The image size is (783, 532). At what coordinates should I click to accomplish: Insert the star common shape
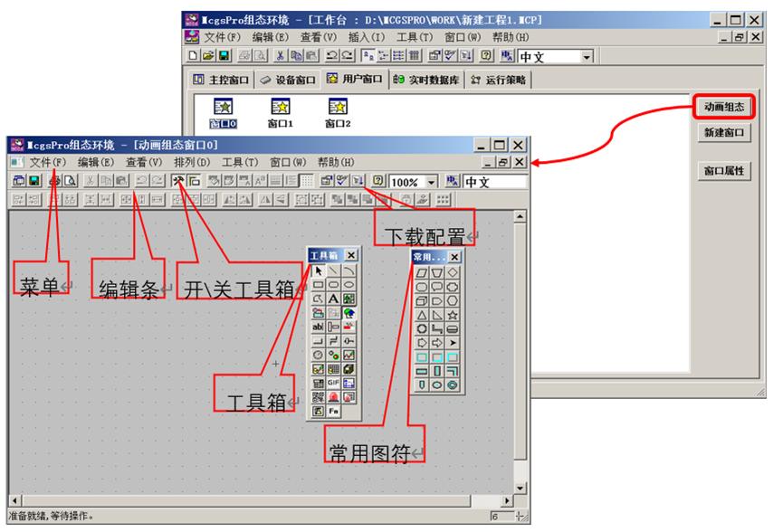pos(453,315)
